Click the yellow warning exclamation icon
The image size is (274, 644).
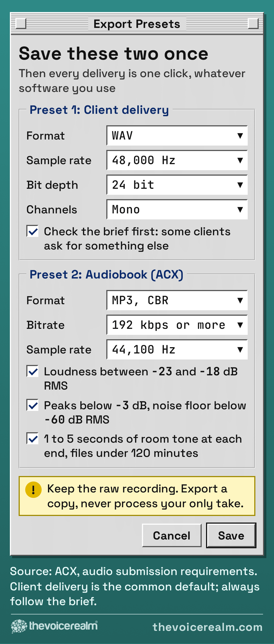pyautogui.click(x=33, y=490)
